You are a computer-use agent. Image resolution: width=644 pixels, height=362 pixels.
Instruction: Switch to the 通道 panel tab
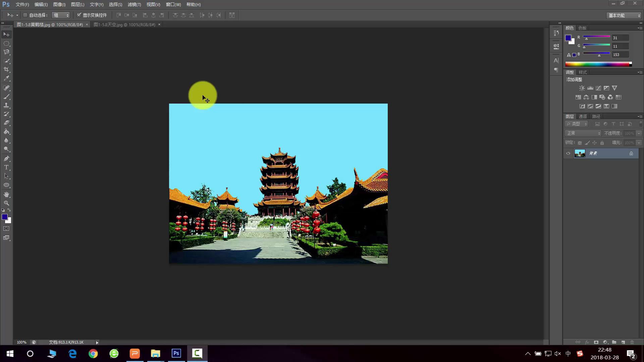point(582,116)
